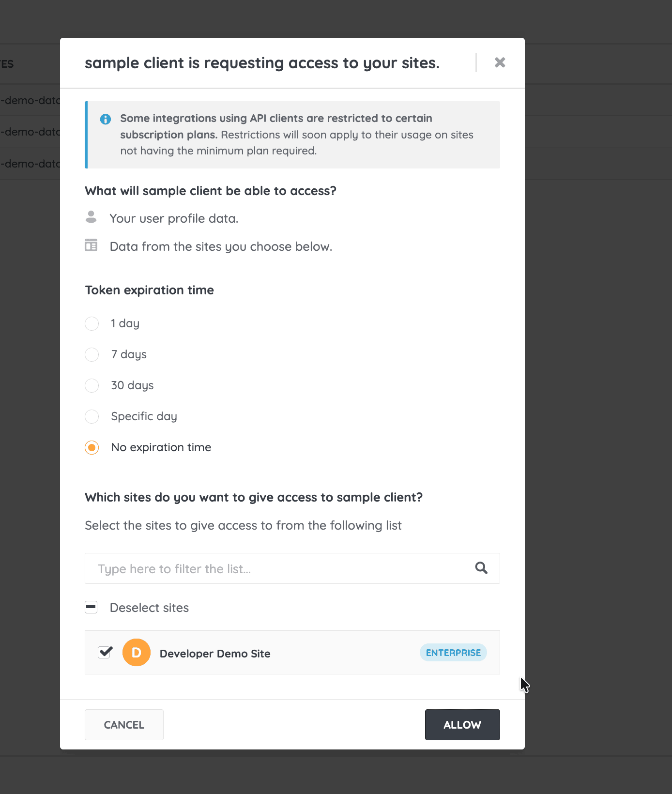Click the ENTERPRISE plan badge
The height and width of the screenshot is (794, 672).
coord(453,653)
